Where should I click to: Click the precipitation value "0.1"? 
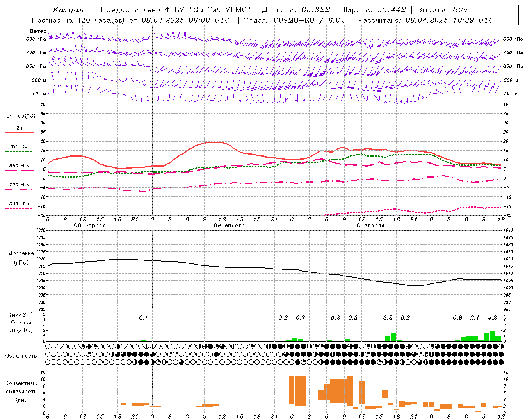tap(143, 317)
